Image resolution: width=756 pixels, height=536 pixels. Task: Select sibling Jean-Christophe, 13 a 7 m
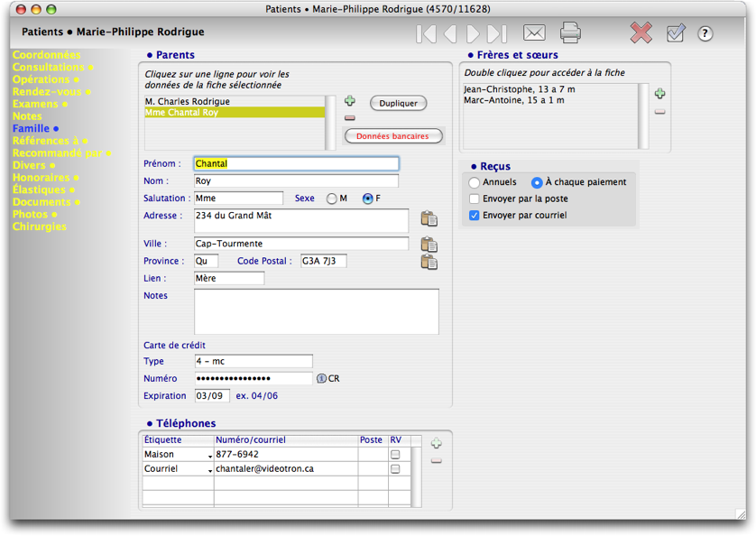[x=550, y=89]
